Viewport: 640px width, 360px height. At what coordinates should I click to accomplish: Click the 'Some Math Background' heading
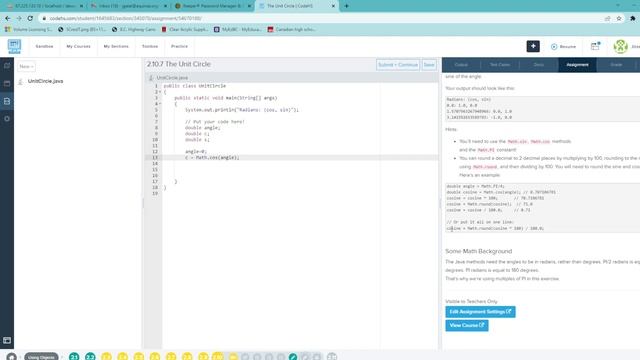(x=478, y=251)
